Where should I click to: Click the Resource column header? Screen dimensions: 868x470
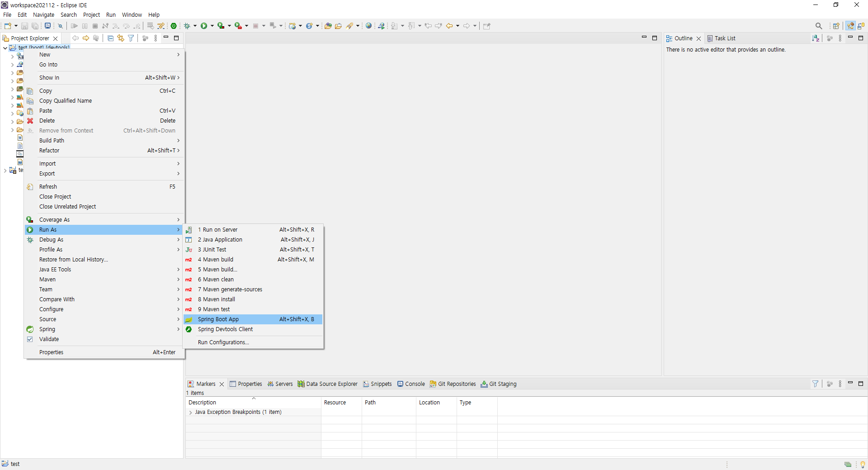tap(341, 402)
